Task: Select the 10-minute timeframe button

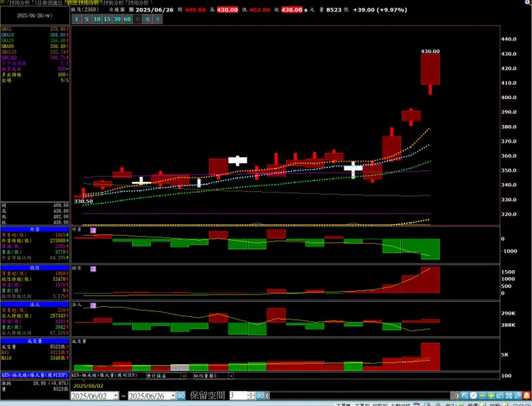Action: 97,19
